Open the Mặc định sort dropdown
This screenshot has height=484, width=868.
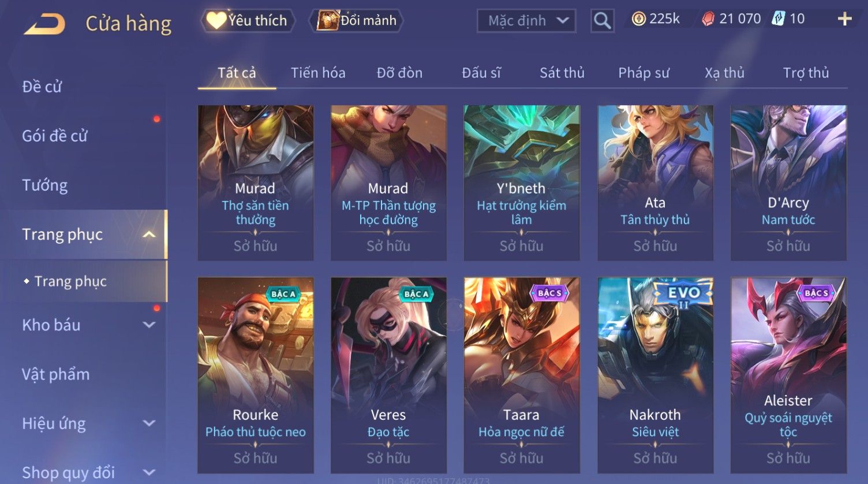pyautogui.click(x=526, y=21)
